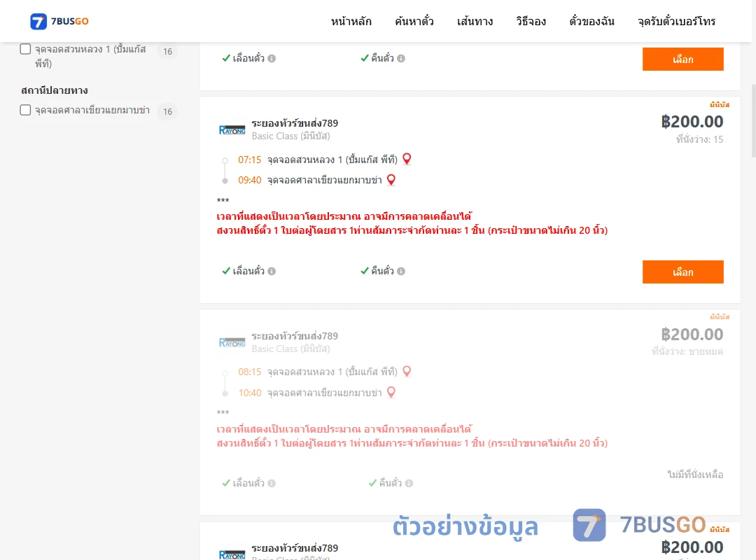Open the หน้าหลัก menu item

click(x=351, y=21)
